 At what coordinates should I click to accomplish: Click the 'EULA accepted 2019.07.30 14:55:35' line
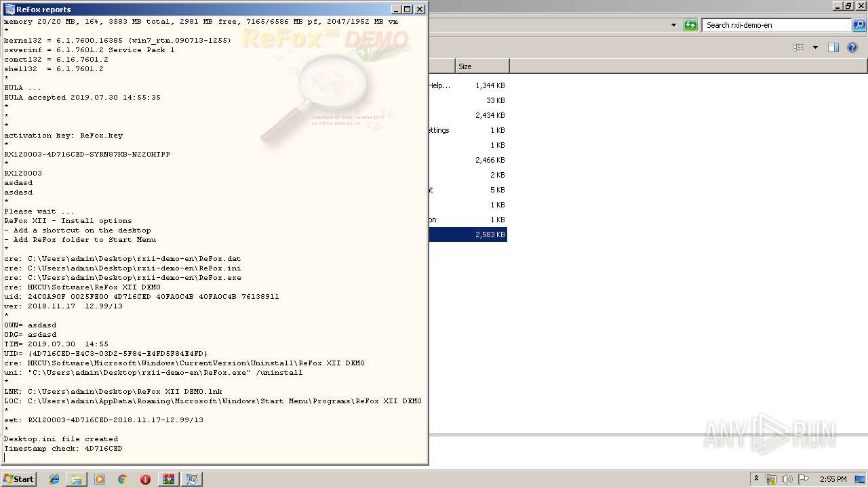pos(83,98)
